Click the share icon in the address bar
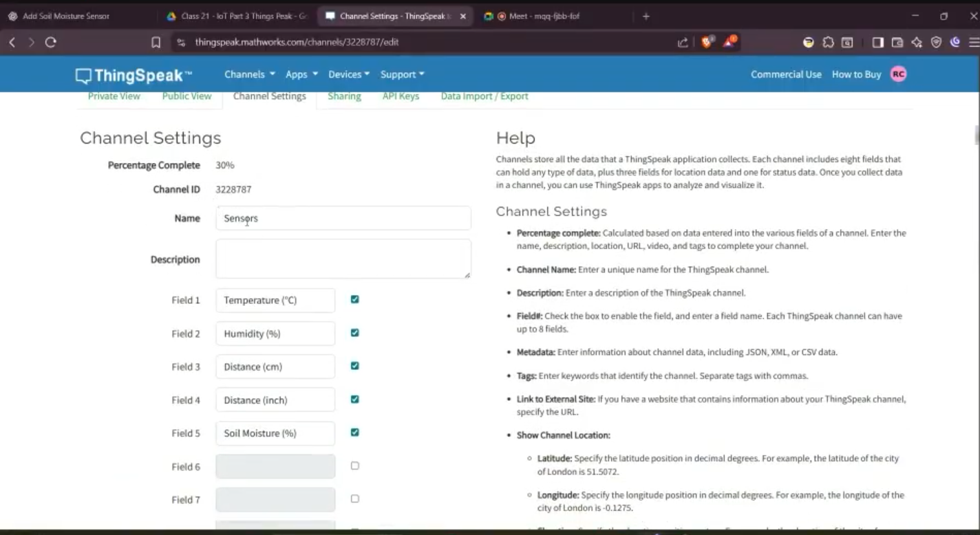980x535 pixels. 683,43
